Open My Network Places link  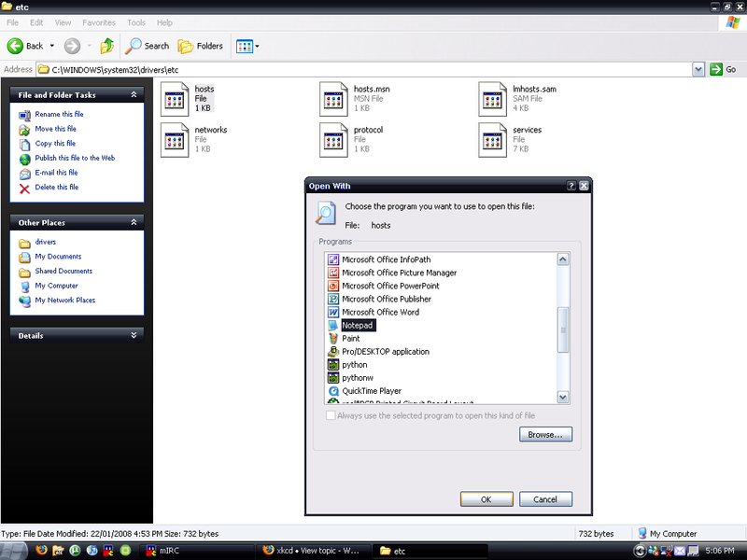(x=64, y=300)
